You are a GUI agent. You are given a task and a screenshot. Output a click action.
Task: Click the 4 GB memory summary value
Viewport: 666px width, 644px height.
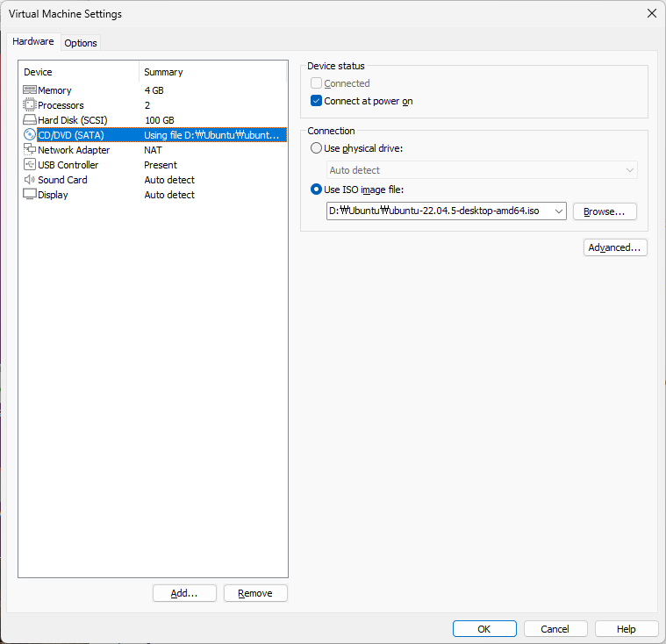tap(154, 90)
